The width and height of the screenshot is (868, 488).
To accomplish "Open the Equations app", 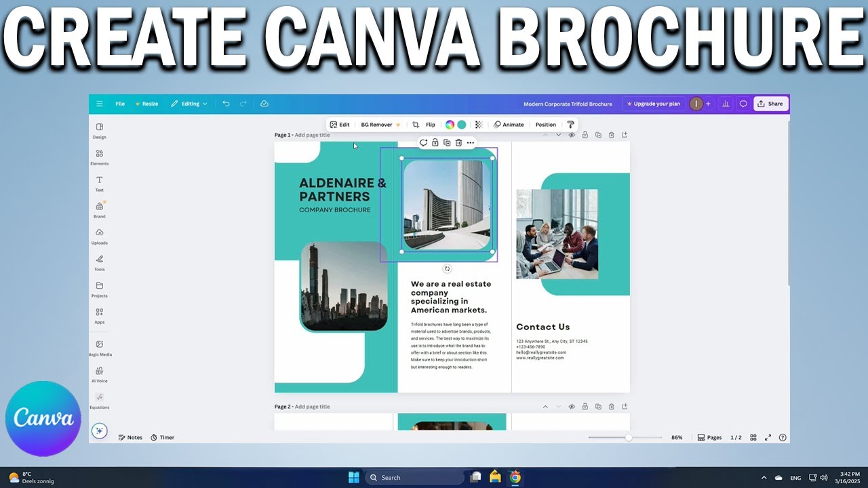I will (100, 401).
